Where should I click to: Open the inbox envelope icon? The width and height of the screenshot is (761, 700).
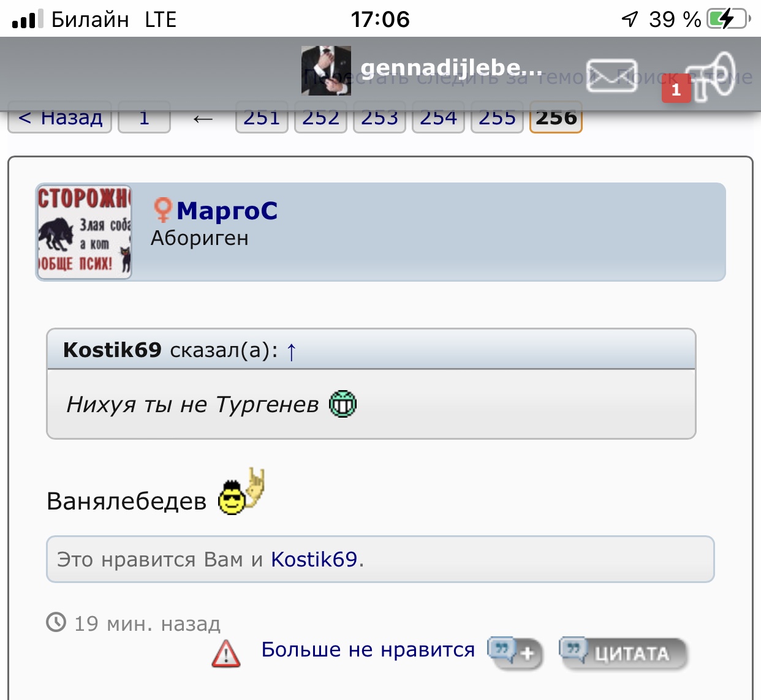(x=611, y=75)
